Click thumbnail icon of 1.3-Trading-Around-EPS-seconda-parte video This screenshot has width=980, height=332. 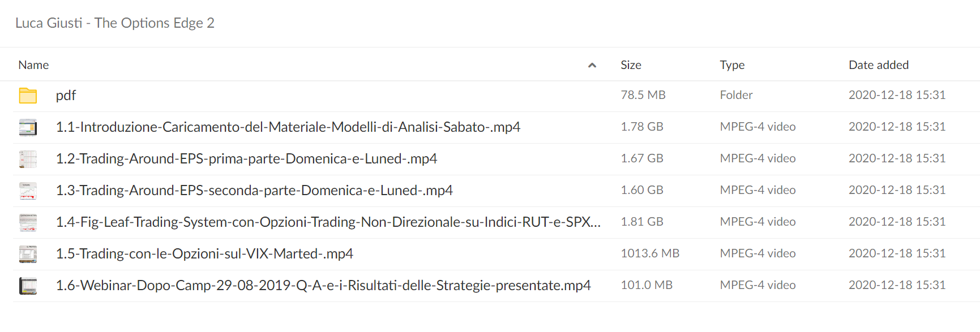coord(28,191)
